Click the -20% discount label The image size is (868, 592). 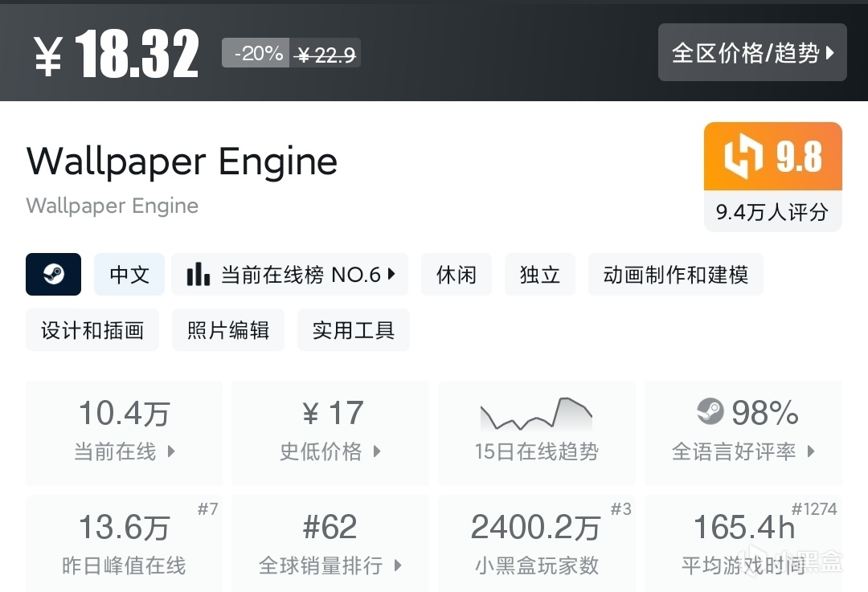[256, 53]
